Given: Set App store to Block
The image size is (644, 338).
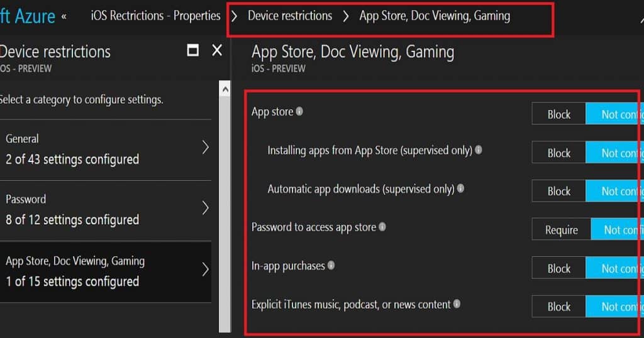Looking at the screenshot, I should [558, 114].
